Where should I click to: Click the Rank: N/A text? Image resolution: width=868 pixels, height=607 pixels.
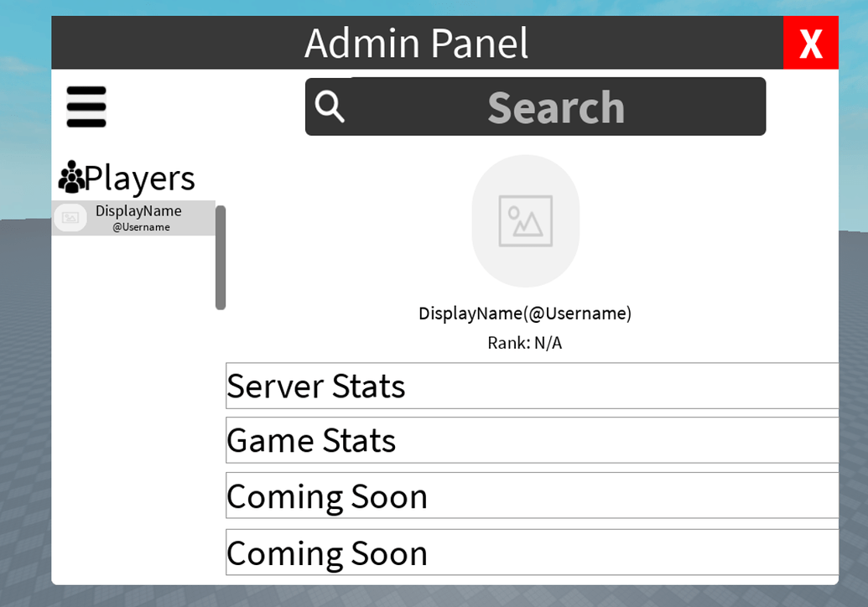[525, 342]
